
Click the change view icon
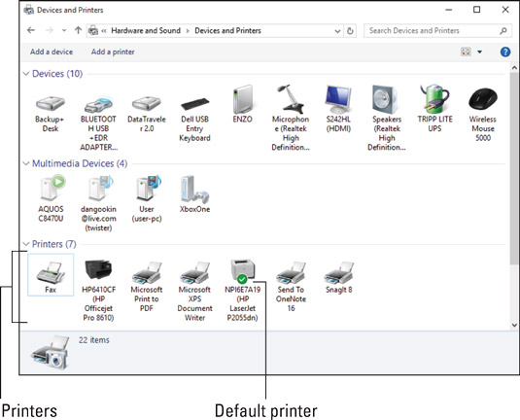(x=466, y=52)
